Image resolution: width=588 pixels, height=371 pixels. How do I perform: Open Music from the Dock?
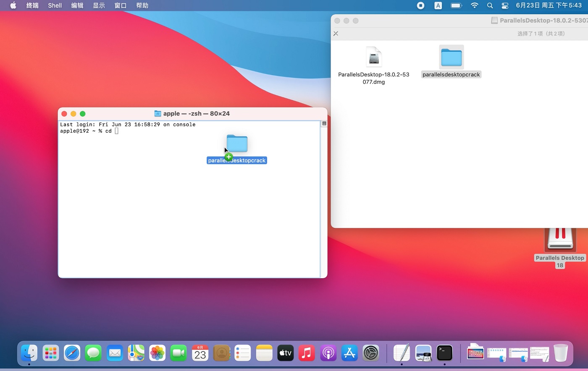[x=307, y=353]
